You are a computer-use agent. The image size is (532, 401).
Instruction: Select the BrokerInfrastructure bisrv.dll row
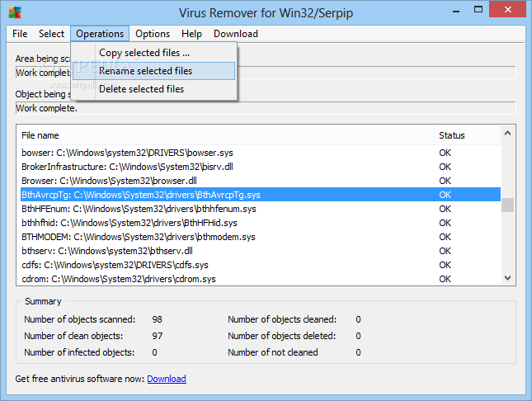point(261,167)
